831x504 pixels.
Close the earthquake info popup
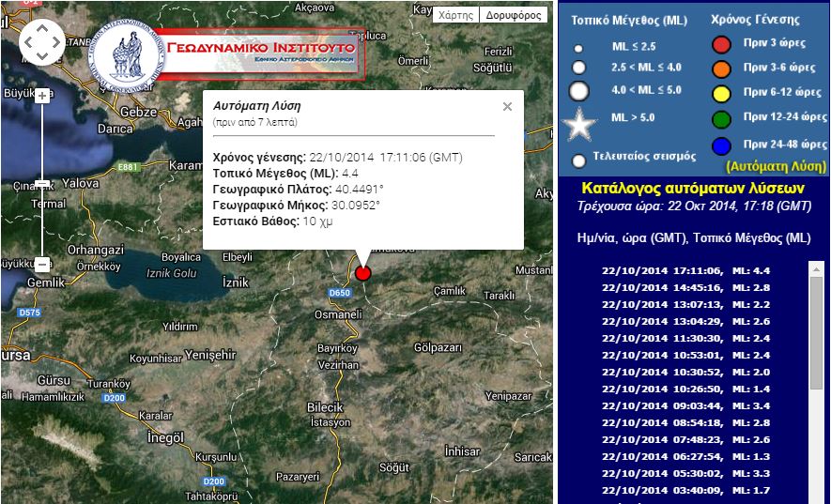click(507, 106)
